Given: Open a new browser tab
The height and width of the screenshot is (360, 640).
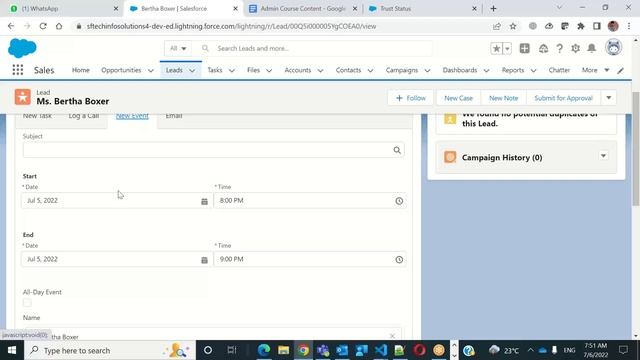Looking at the screenshot, I should (x=493, y=9).
